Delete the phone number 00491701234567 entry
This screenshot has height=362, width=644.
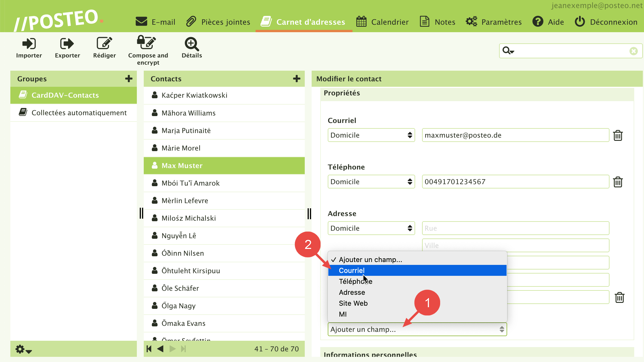[618, 182]
